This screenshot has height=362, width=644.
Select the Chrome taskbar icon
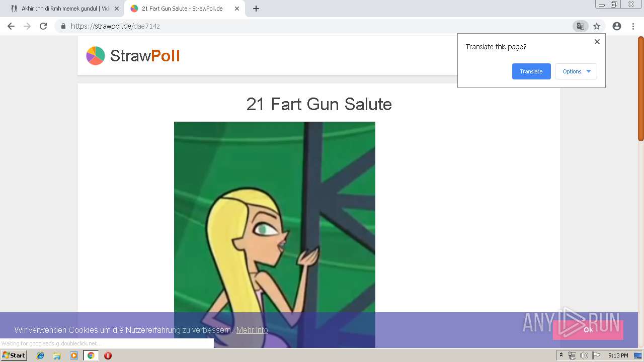(x=91, y=355)
